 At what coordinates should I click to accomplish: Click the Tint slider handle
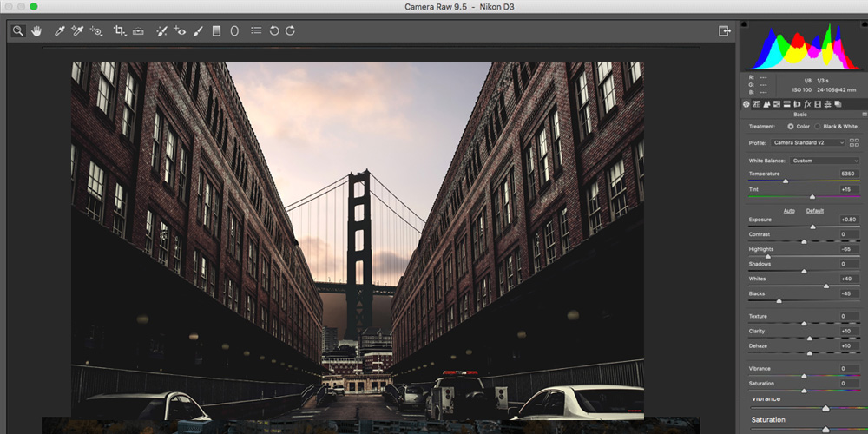tap(812, 196)
